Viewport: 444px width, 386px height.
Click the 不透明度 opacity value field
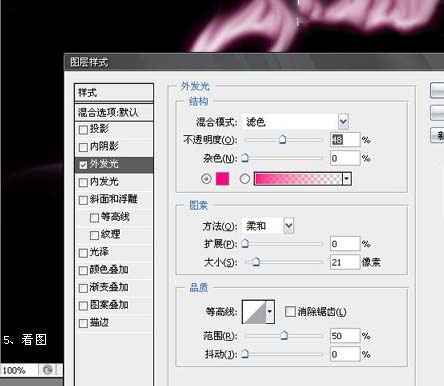(345, 140)
